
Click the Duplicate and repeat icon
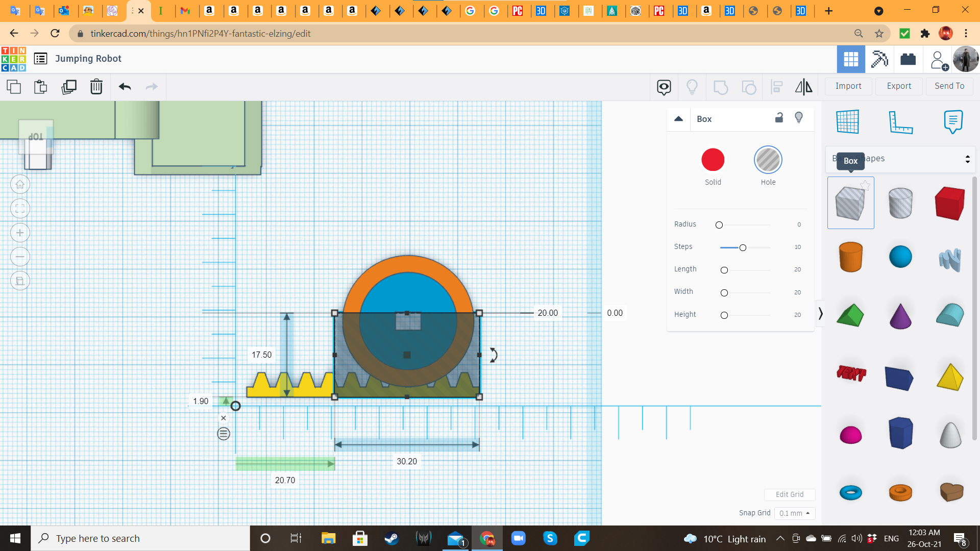68,87
